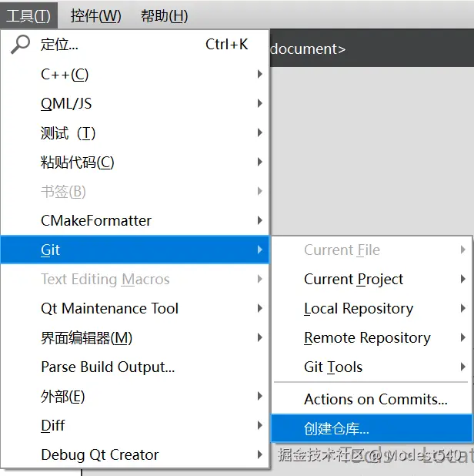Select 定位... menu entry
The height and width of the screenshot is (476, 474).
[60, 45]
